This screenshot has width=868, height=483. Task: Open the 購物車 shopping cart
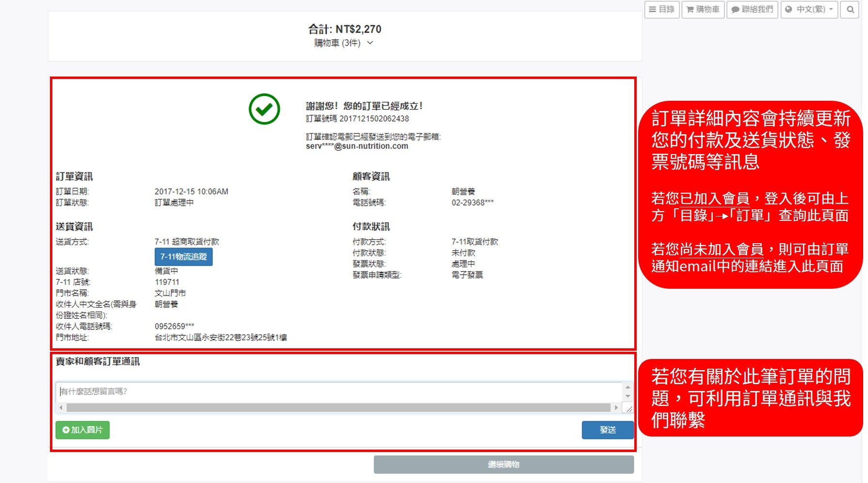tap(703, 10)
